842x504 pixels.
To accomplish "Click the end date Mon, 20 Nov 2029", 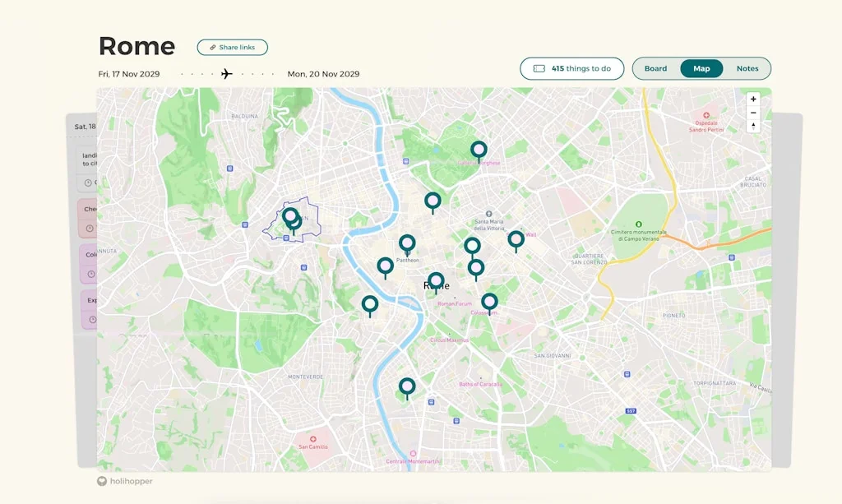I will coord(323,74).
